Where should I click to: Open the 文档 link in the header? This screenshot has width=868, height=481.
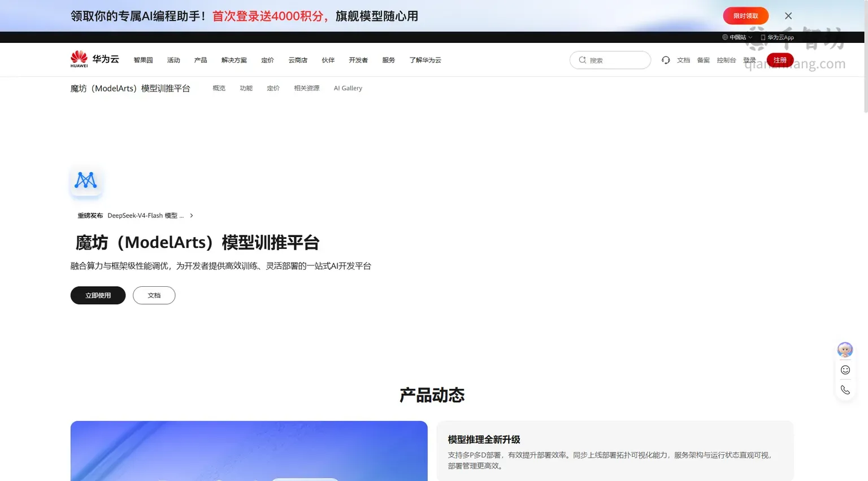[684, 60]
